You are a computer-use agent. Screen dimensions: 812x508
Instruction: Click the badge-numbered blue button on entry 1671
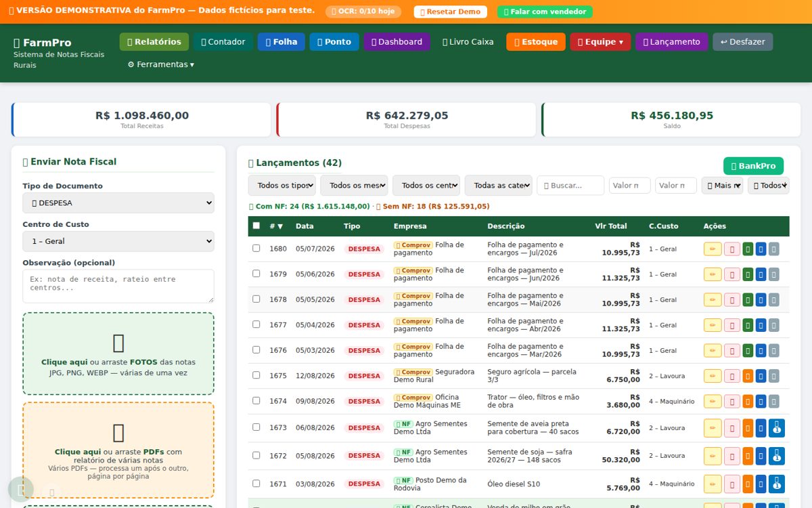[777, 484]
